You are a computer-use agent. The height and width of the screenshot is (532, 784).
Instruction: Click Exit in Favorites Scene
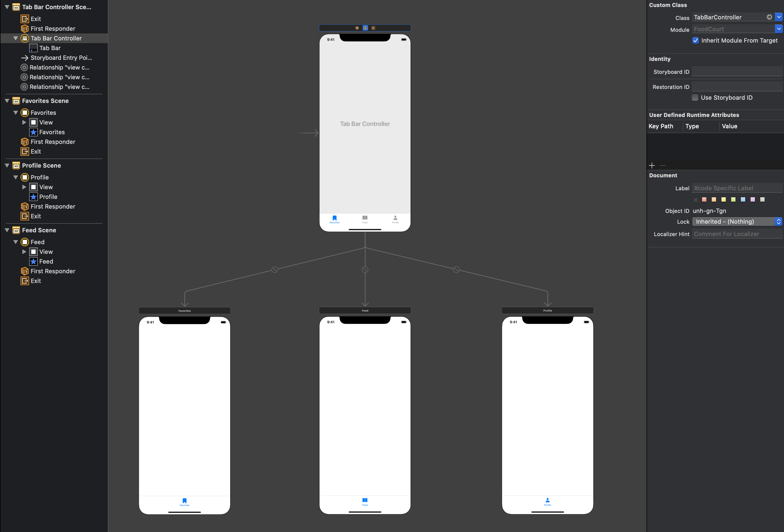point(31,151)
